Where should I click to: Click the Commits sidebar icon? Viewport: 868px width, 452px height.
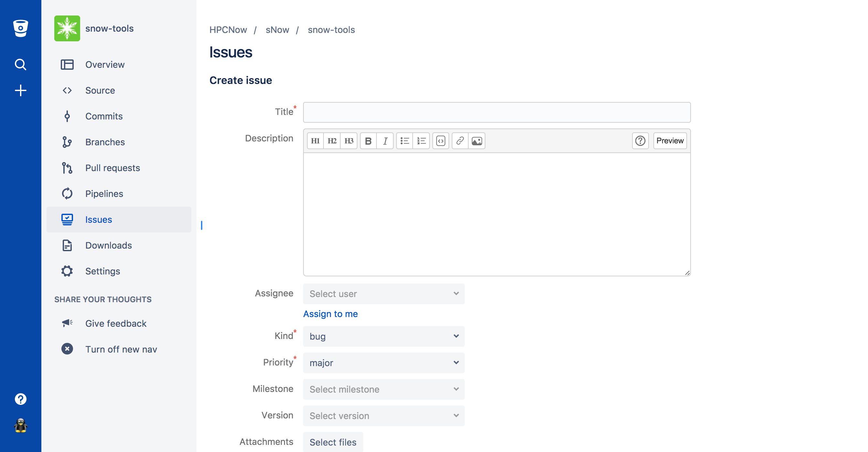pos(67,116)
